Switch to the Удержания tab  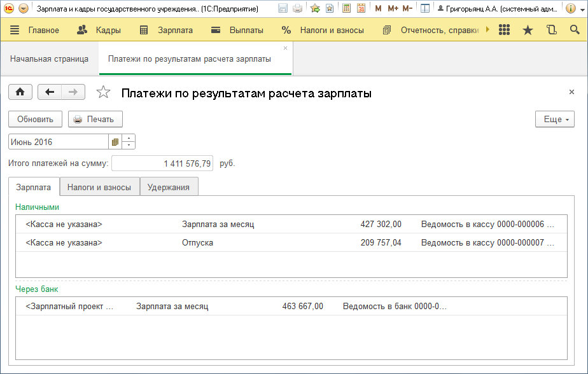click(x=169, y=187)
